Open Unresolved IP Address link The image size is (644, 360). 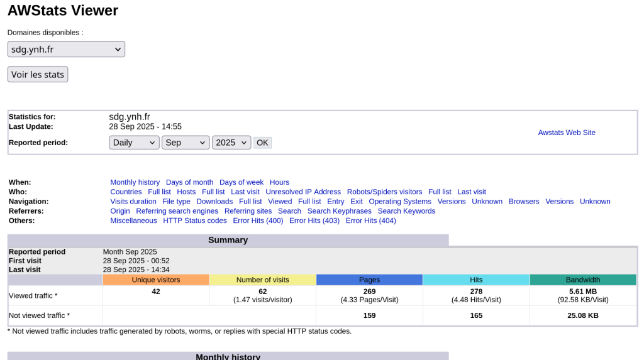point(303,192)
